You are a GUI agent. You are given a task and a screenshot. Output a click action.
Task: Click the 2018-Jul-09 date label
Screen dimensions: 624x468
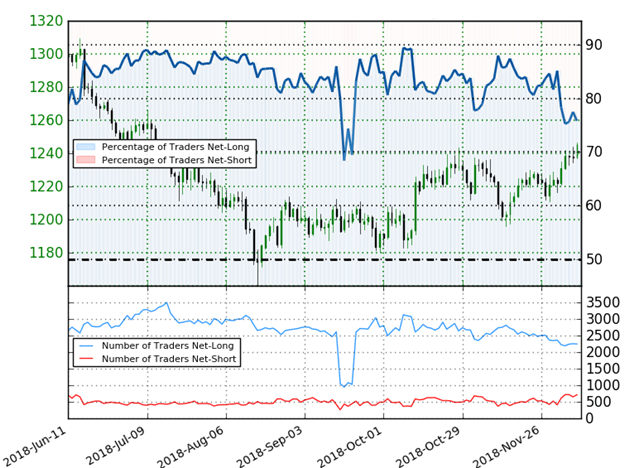[x=115, y=445]
